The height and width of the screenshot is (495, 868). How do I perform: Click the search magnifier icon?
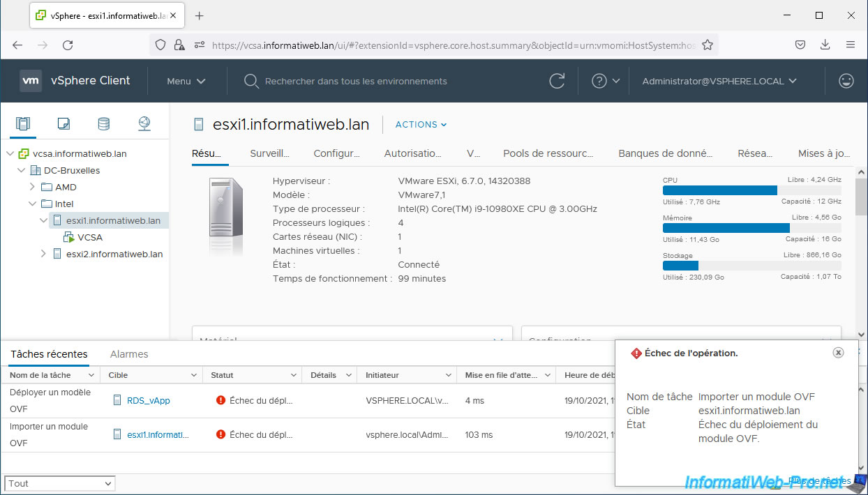click(251, 81)
